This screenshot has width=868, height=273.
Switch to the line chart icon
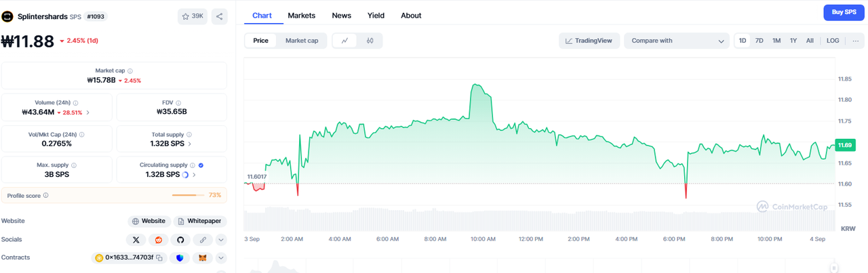coord(344,41)
